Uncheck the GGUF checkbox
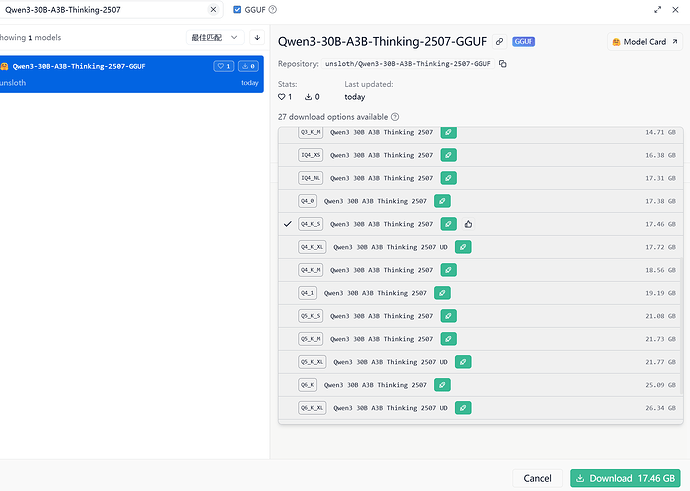 coord(237,10)
